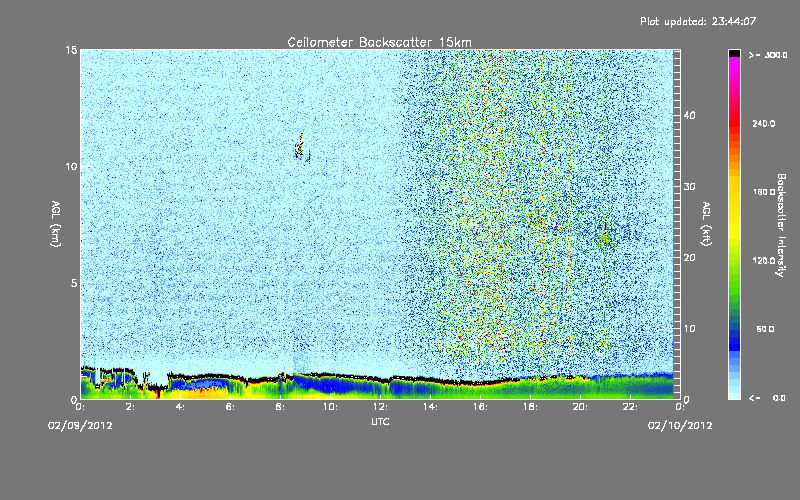Click the 240.0 colorbar value
The image size is (800, 500).
[x=764, y=123]
